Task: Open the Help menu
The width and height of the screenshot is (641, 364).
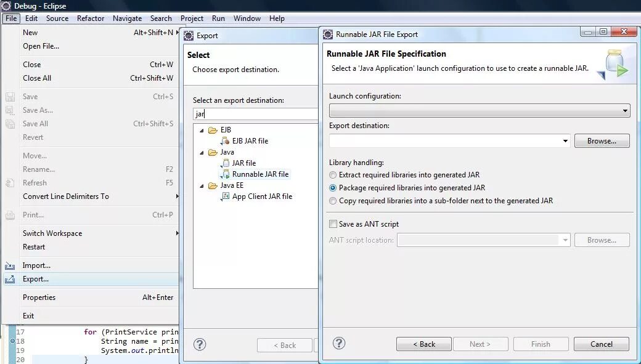Action: point(277,18)
